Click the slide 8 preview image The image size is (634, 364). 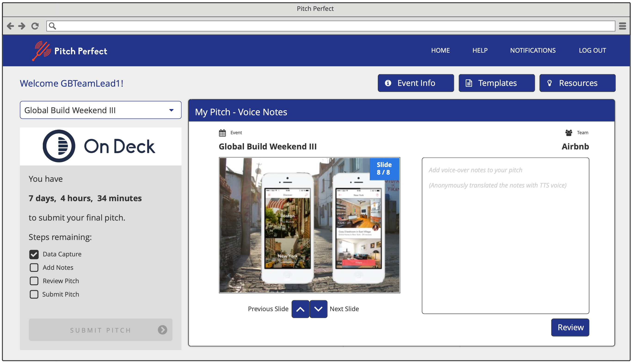[309, 225]
